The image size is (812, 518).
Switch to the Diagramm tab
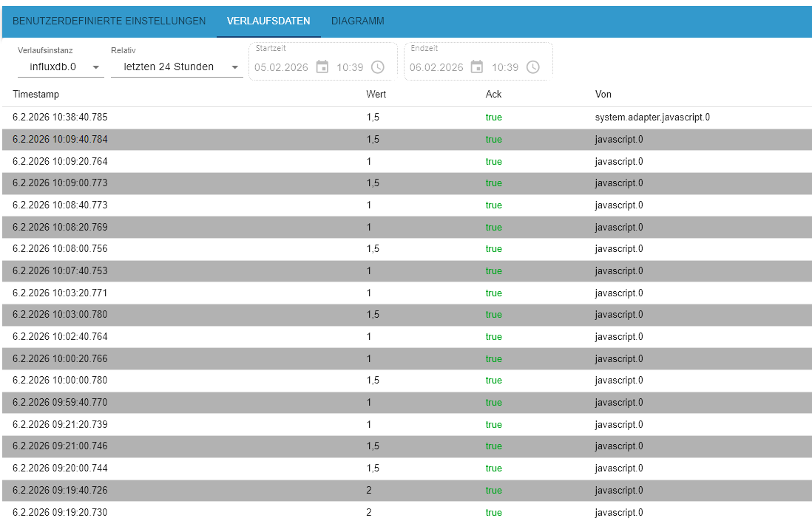tap(357, 21)
